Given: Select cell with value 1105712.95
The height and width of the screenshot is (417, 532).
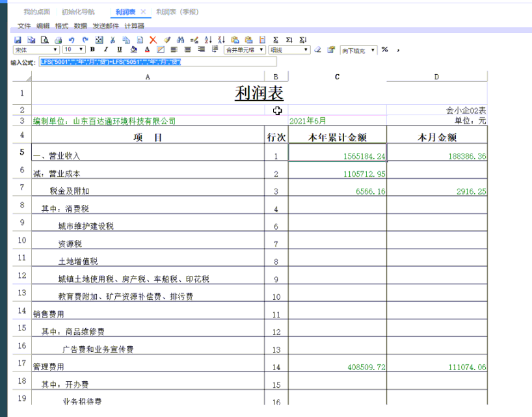Looking at the screenshot, I should 338,170.
